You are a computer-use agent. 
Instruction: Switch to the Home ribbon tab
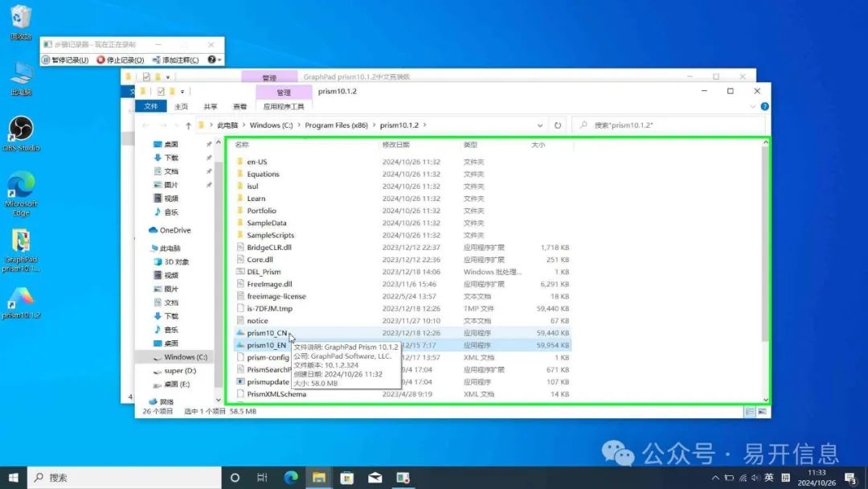[x=181, y=106]
